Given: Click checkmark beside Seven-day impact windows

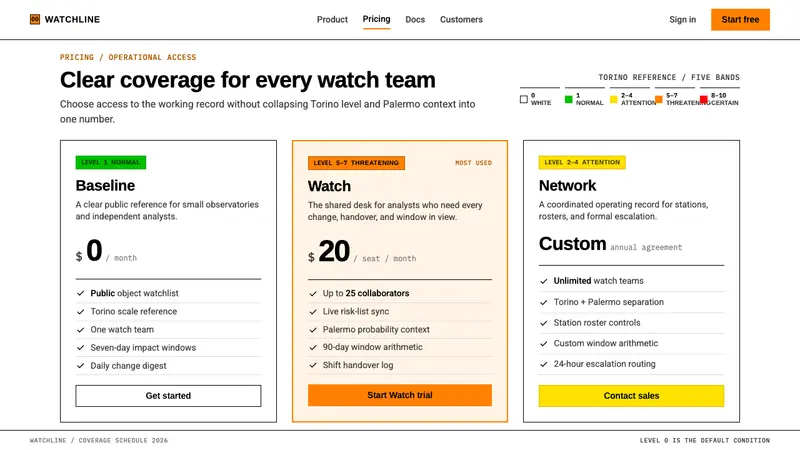Looking at the screenshot, I should click(81, 348).
